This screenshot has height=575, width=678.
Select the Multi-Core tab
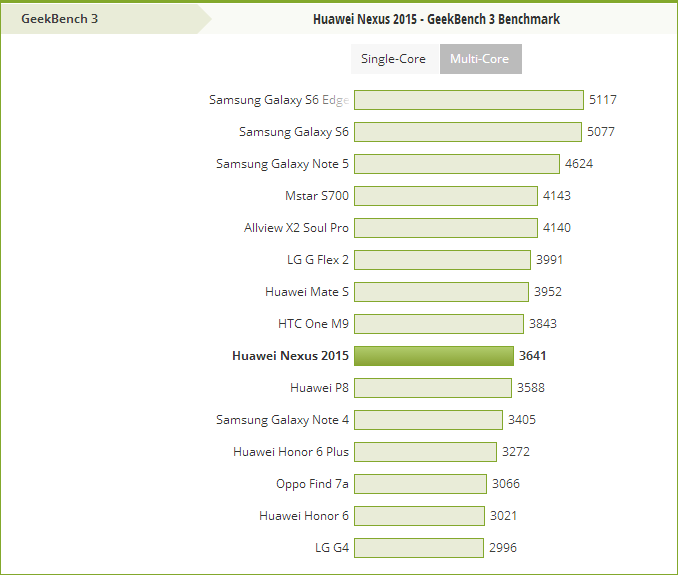pos(481,59)
